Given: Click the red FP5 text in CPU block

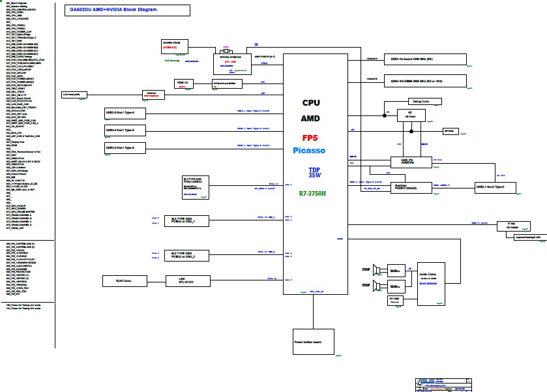Looking at the screenshot, I should pyautogui.click(x=310, y=138).
